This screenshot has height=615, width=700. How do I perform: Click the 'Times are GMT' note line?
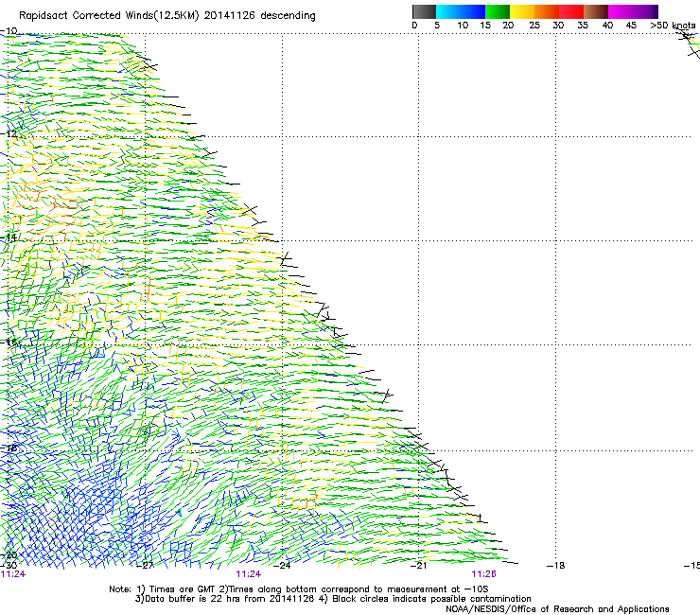click(298, 589)
